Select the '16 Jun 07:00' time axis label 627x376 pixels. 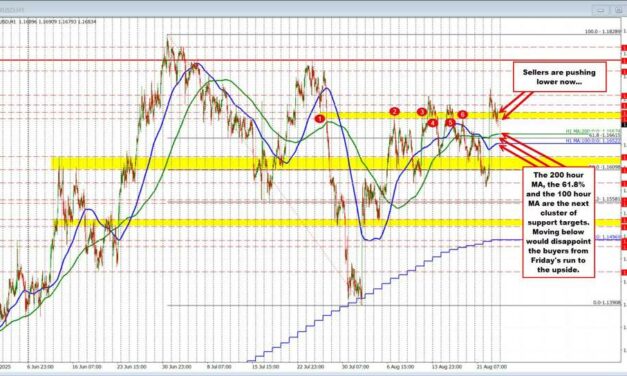[87, 367]
